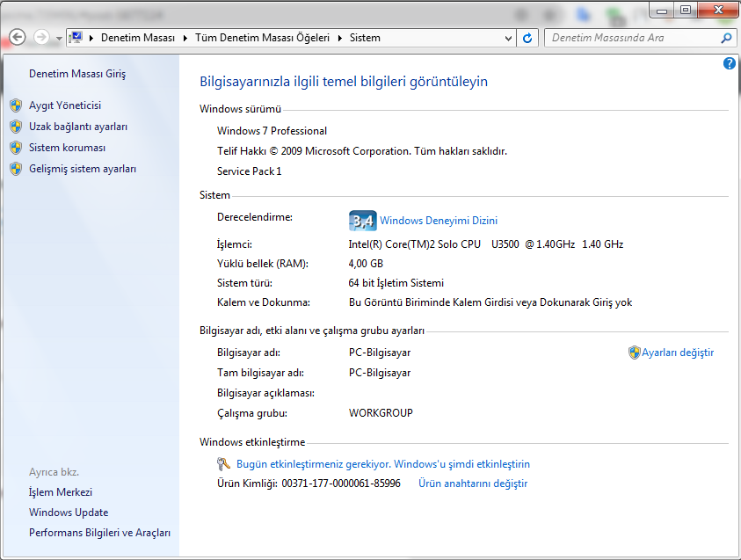The height and width of the screenshot is (560, 741).
Task: Open Windows Deneyimi Dizini link
Action: click(439, 221)
